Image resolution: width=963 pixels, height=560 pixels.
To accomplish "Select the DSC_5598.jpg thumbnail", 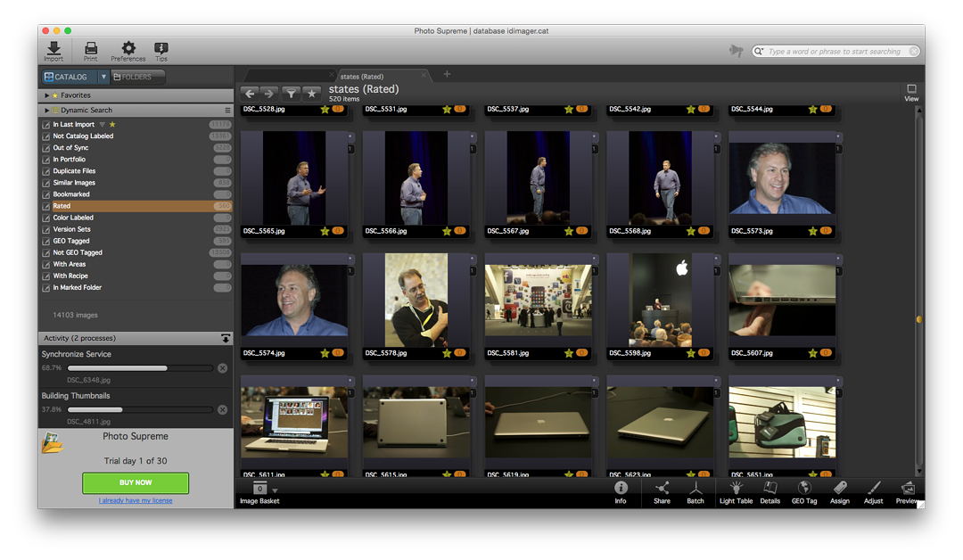I will point(660,301).
